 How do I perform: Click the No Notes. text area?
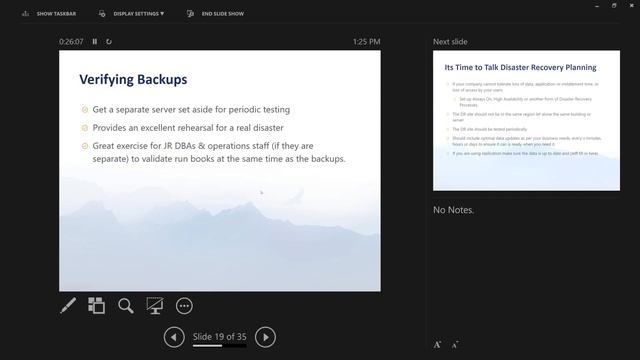pos(453,210)
